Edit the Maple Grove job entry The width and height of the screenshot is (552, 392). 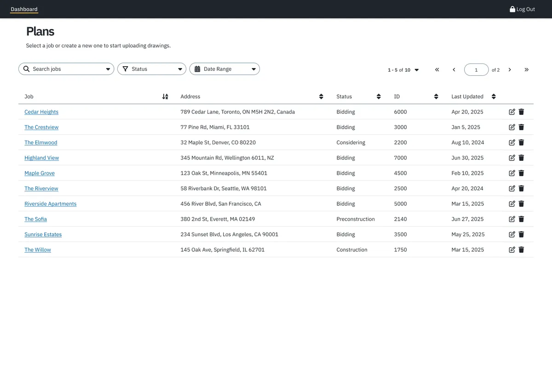coord(512,173)
